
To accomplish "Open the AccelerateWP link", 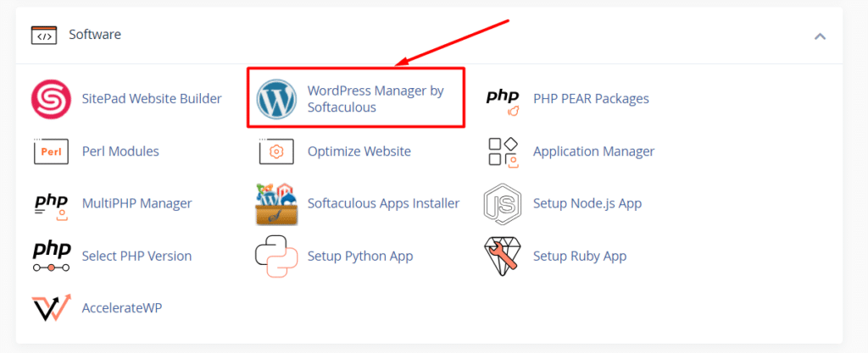I will coord(122,307).
